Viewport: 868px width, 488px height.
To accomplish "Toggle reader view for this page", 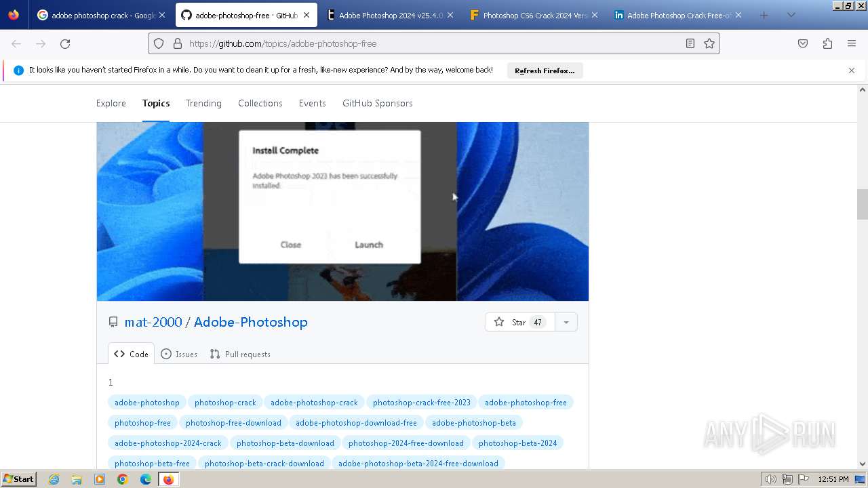I will click(x=690, y=43).
